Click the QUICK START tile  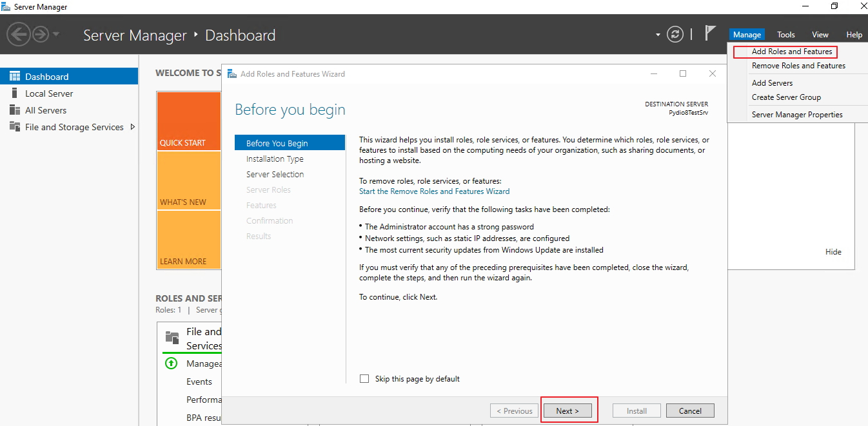(x=188, y=121)
